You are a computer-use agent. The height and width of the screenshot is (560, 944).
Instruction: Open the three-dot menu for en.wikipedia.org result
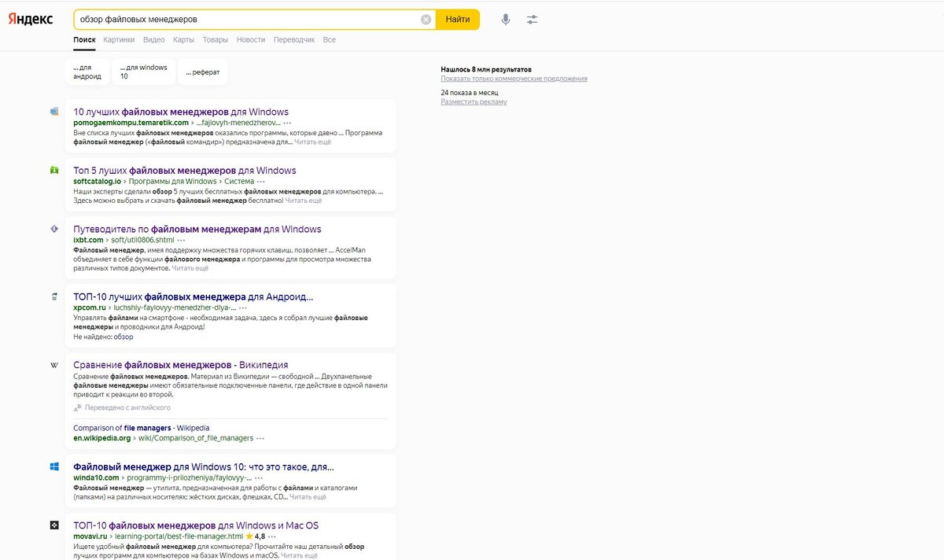tap(260, 438)
